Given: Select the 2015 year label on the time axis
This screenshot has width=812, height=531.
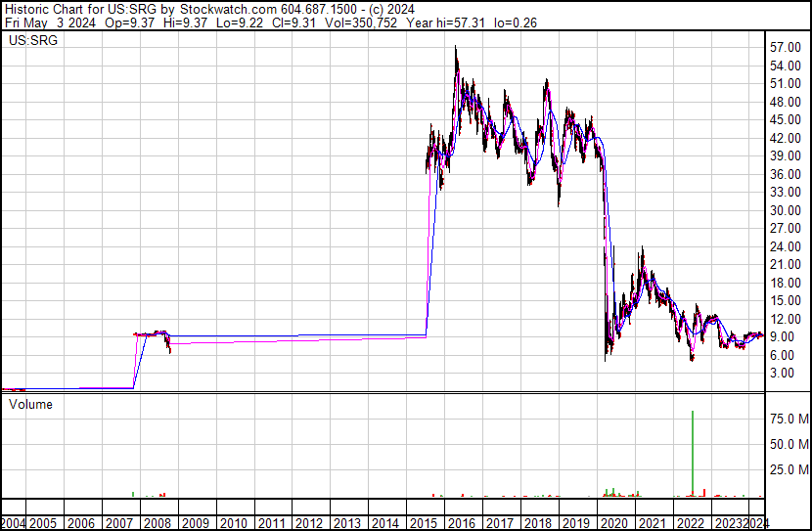Looking at the screenshot, I should coord(424,523).
